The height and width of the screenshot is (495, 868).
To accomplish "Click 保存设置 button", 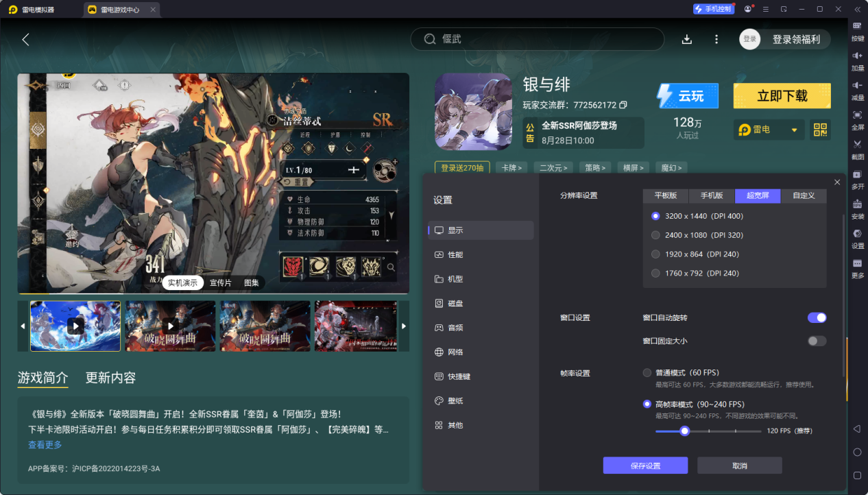I will point(645,466).
